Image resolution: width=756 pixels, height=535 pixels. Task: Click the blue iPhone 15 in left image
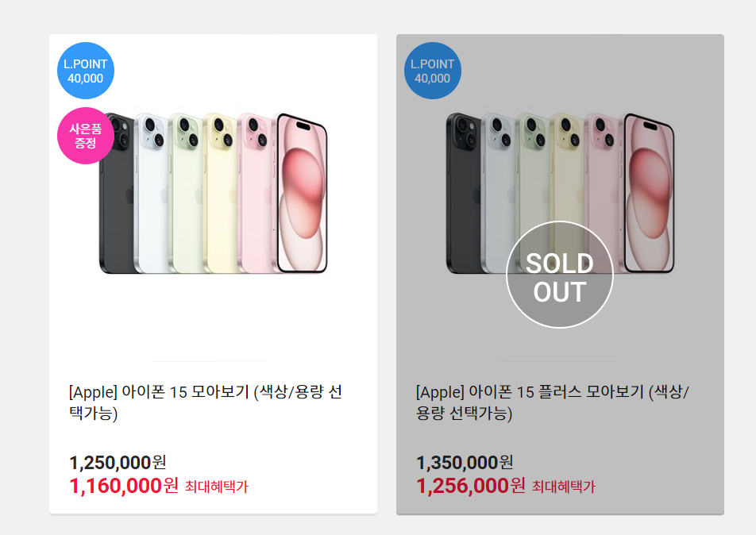[x=152, y=193]
